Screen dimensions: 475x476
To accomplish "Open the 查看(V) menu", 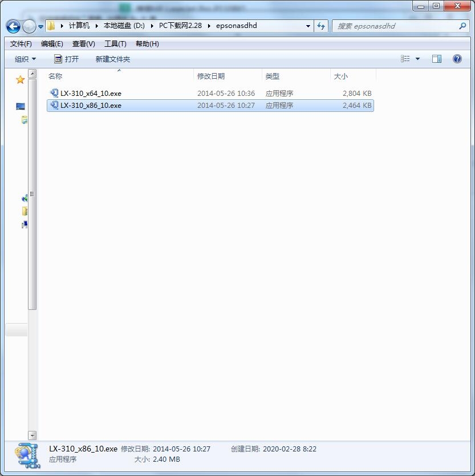I will point(83,44).
